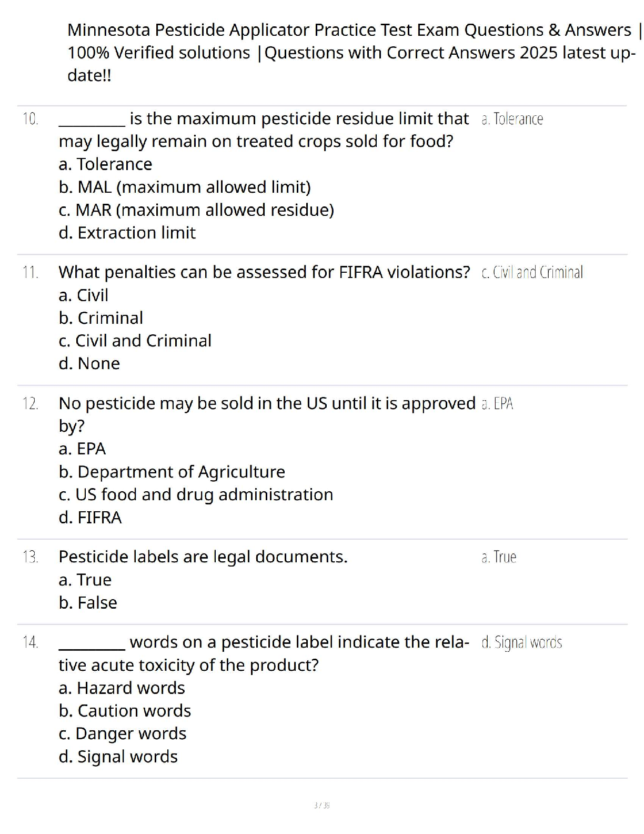Click 'Pesticide labels are legal documents.' statement
This screenshot has width=644, height=834.
(x=203, y=557)
